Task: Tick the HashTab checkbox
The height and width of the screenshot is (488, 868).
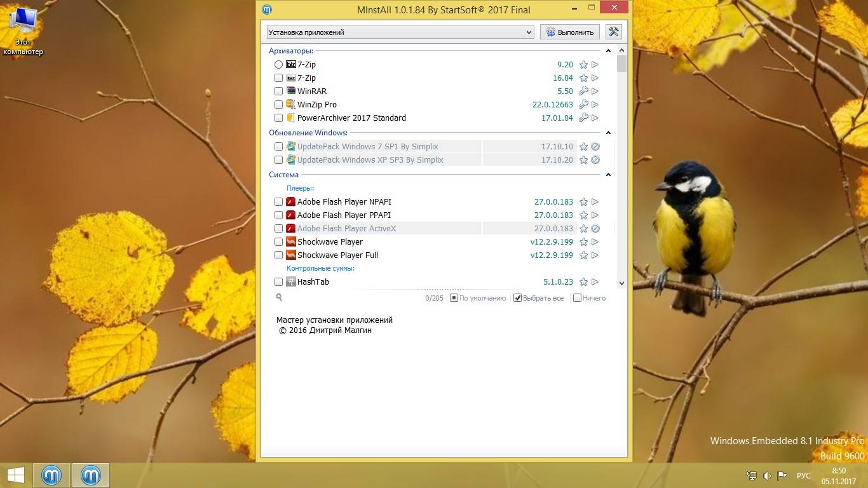Action: point(279,282)
